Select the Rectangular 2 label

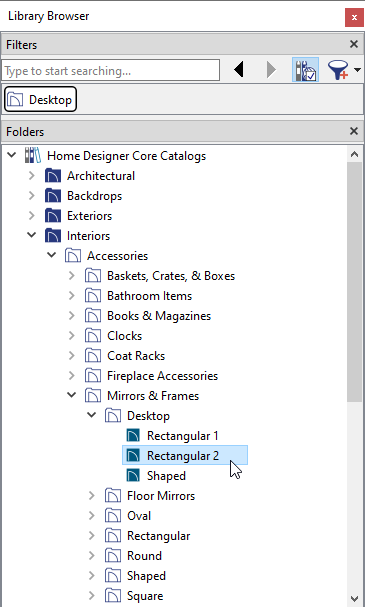[x=183, y=456]
